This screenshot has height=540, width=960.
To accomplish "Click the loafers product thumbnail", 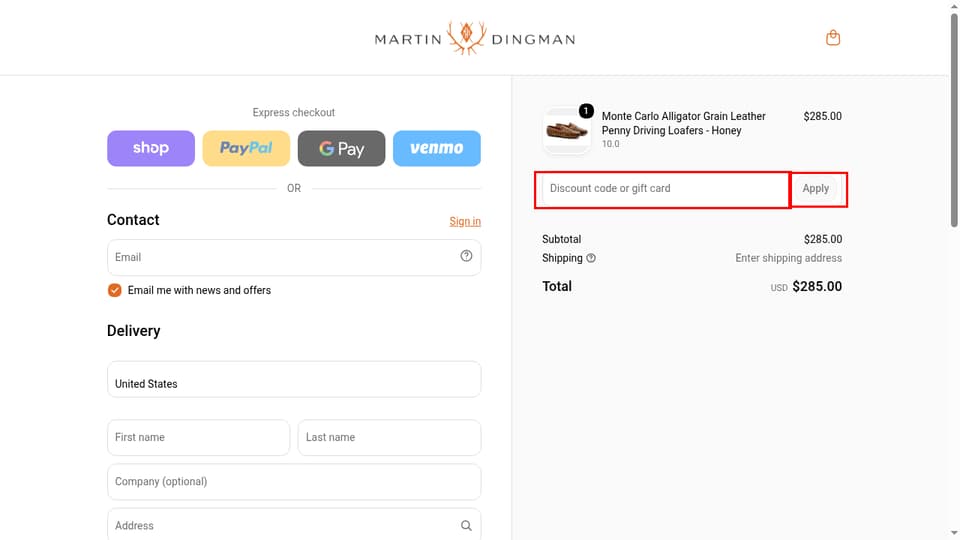I will (x=567, y=130).
